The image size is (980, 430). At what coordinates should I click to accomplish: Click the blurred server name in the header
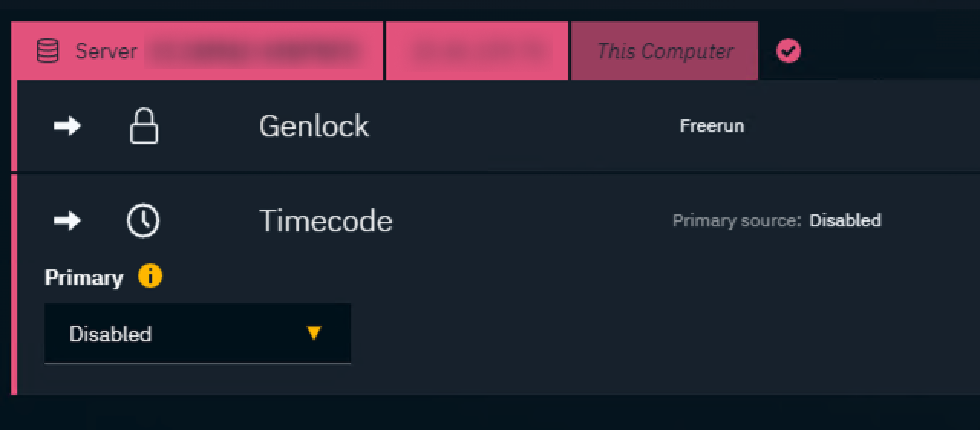point(253,51)
